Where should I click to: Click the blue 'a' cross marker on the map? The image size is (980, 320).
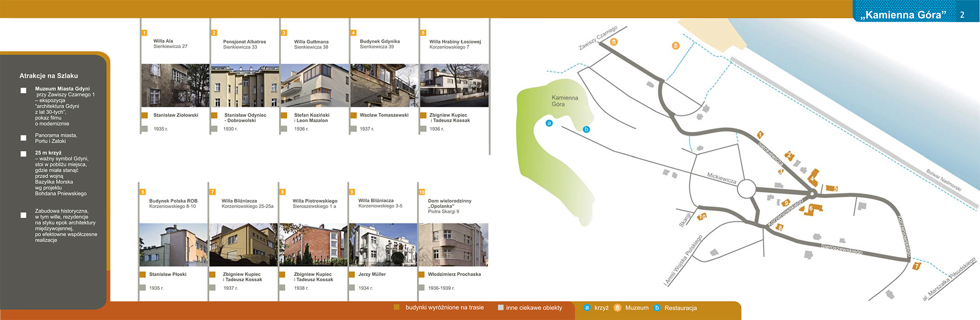[x=549, y=123]
